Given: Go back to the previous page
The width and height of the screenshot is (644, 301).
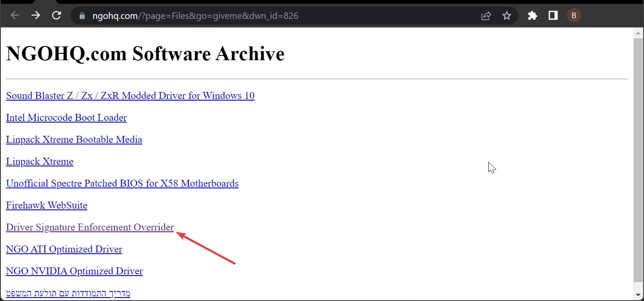Looking at the screenshot, I should click(15, 16).
